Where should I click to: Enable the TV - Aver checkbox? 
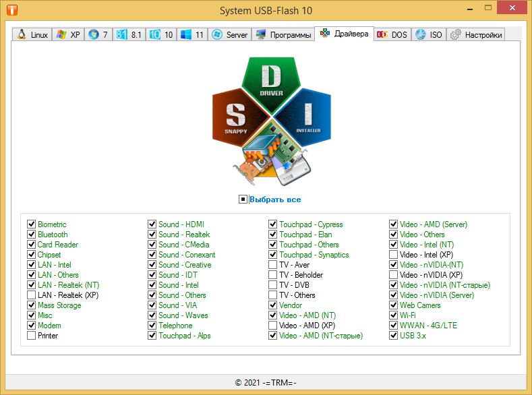273,265
